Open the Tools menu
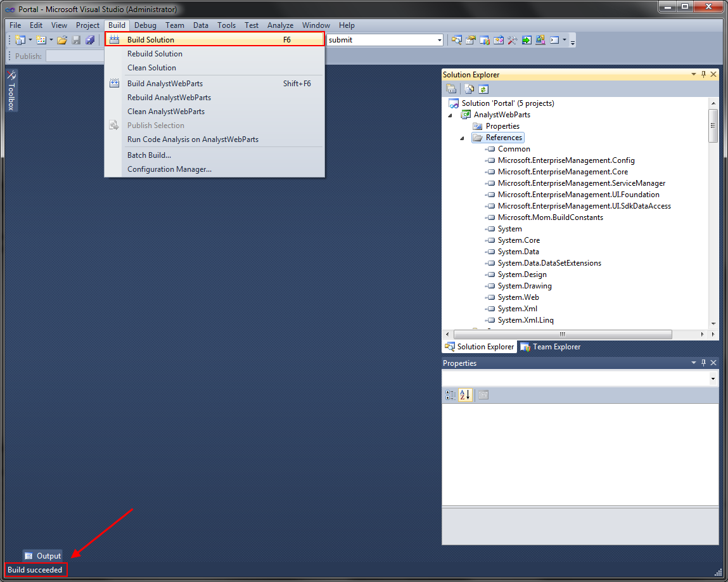Screen dimensions: 728x582 click(227, 25)
